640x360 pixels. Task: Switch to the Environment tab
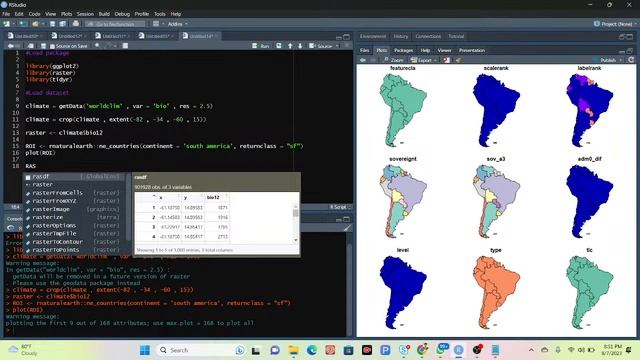point(373,36)
